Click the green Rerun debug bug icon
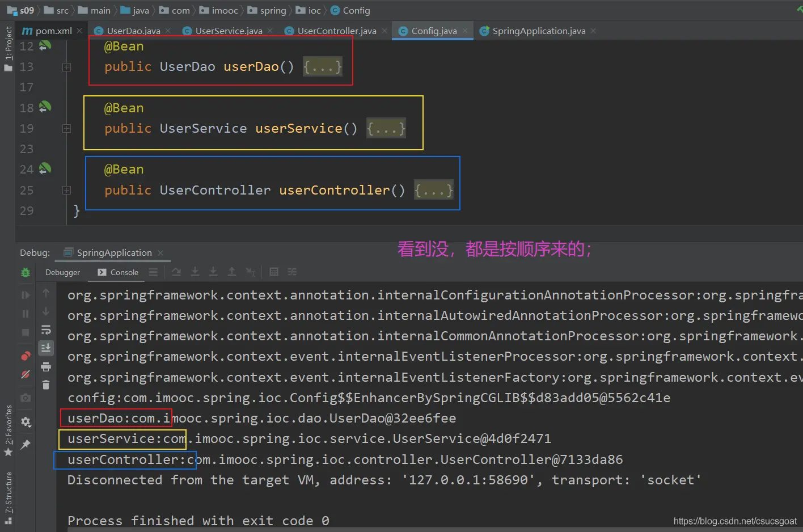Viewport: 803px width, 532px height. (x=26, y=273)
